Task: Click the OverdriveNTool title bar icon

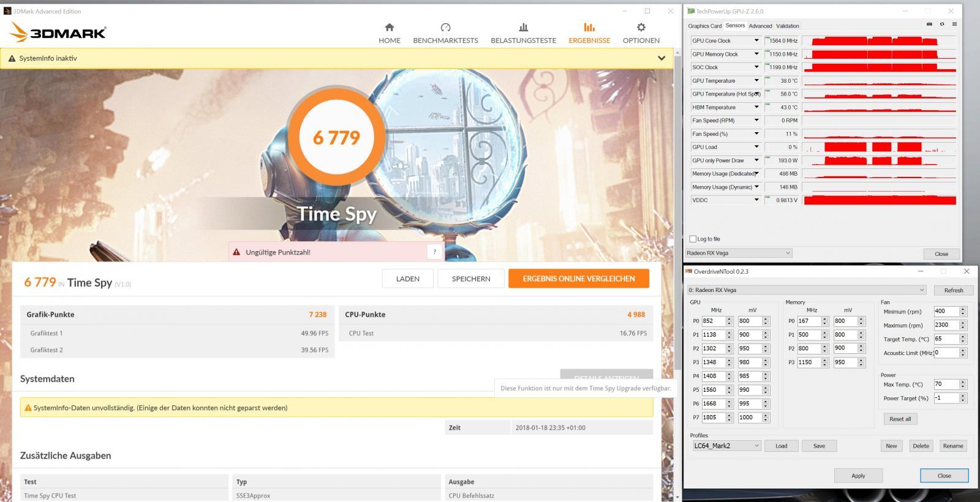Action: (x=689, y=271)
